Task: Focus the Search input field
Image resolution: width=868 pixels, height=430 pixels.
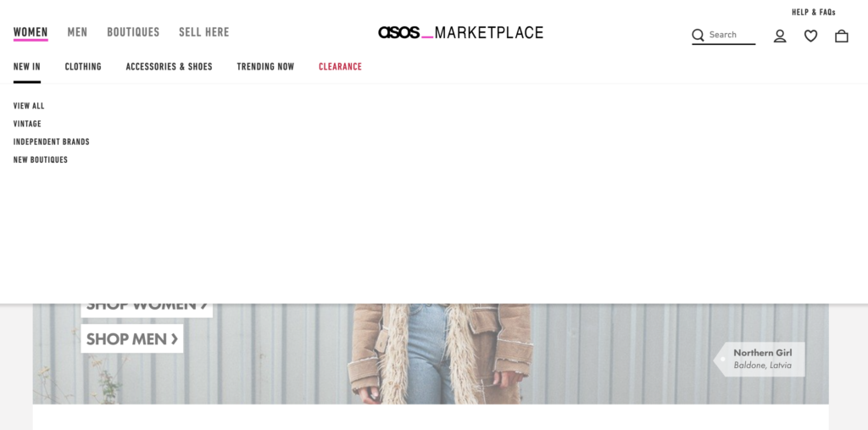Action: click(x=732, y=35)
